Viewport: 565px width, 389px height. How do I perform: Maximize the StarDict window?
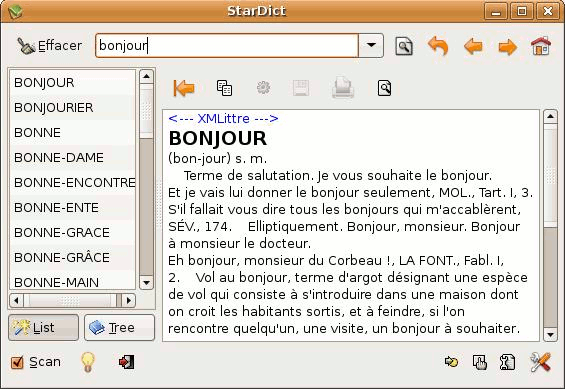coord(522,12)
